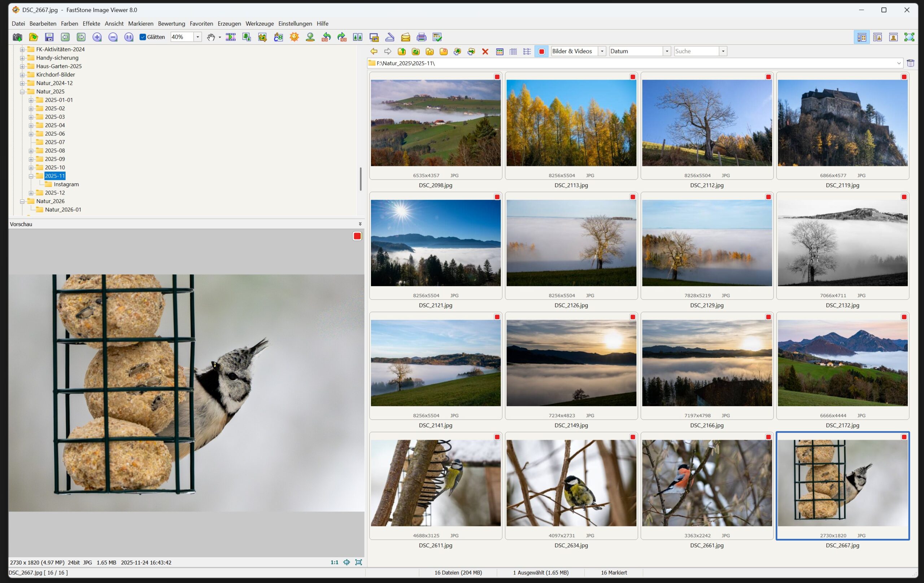Toggle the Glätten smoothing checkbox
Viewport: 924px width, 583px height.
[x=143, y=37]
